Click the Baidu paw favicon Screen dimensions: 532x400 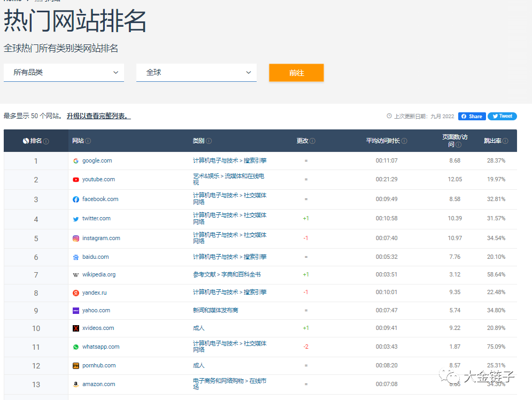click(76, 258)
